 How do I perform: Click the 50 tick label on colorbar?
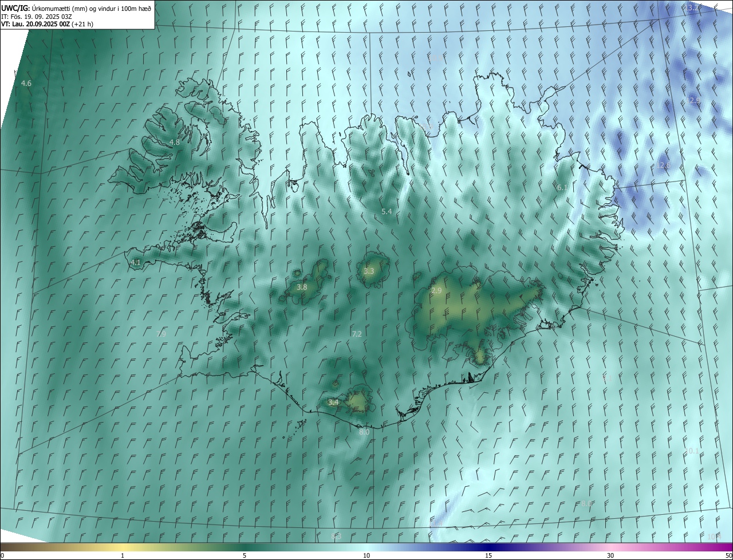point(728,555)
